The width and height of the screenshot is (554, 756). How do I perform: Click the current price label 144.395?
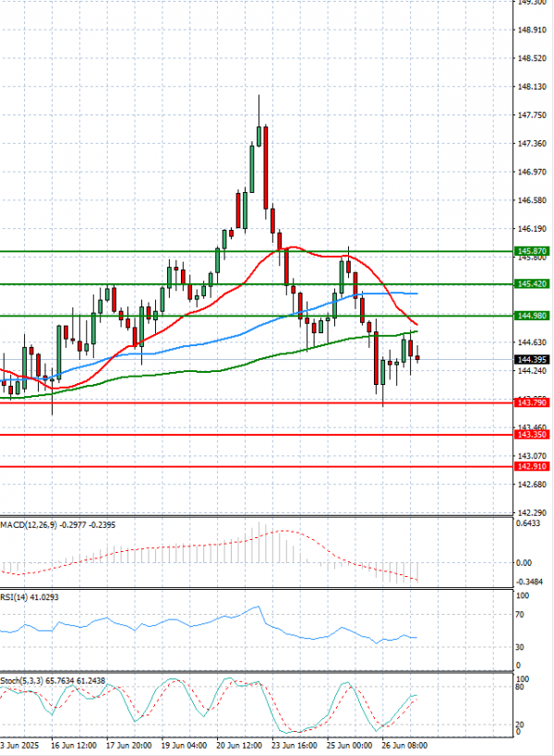click(532, 360)
